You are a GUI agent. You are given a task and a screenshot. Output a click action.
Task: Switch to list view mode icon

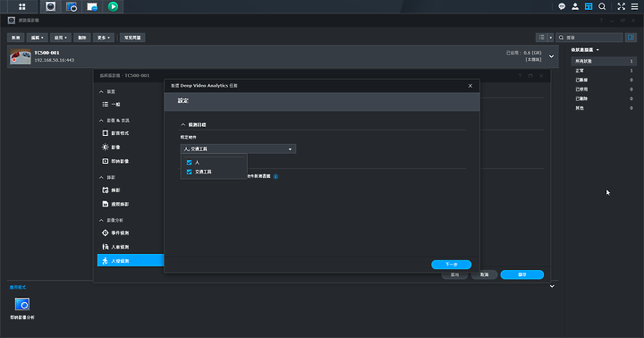[x=542, y=38]
